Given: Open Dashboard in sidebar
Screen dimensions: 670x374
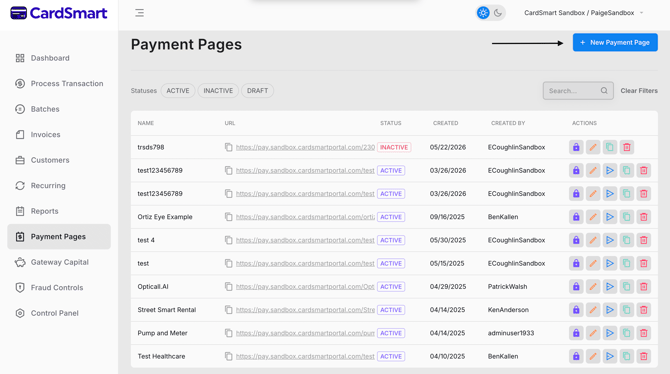Looking at the screenshot, I should 59,58.
